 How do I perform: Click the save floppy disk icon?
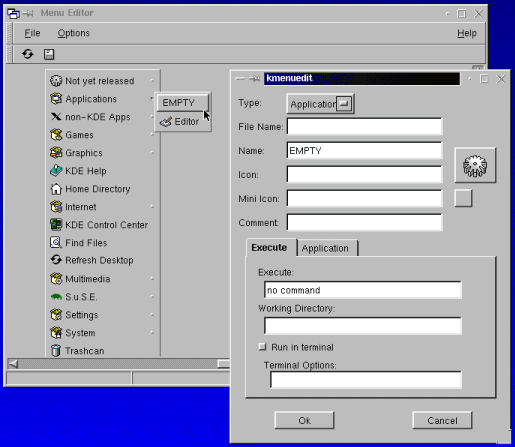(49, 54)
